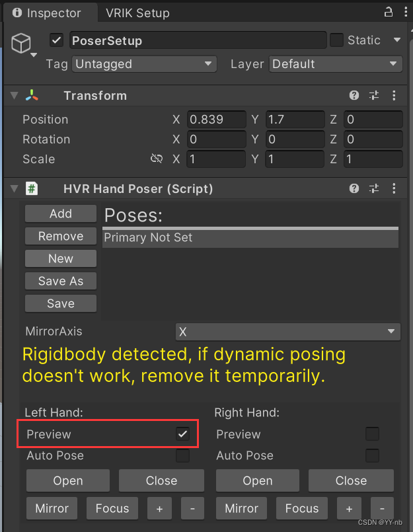Viewport: 413px width, 532px height.
Task: Click the Transform presets icon
Action: 374,95
